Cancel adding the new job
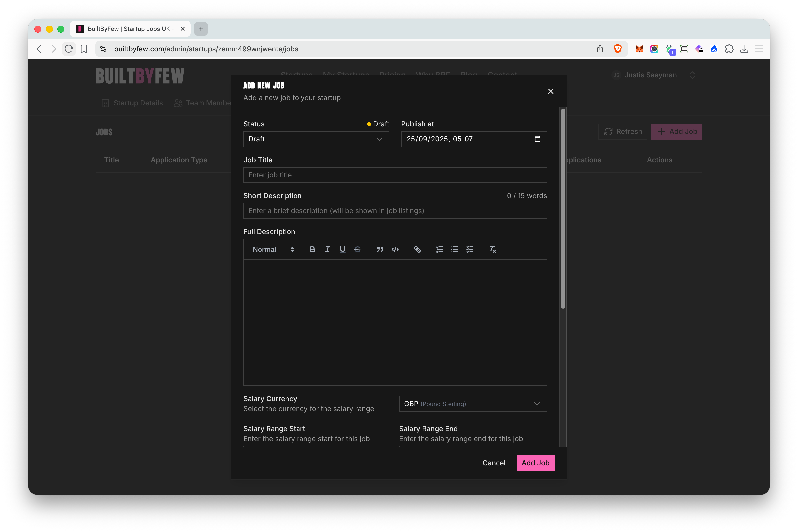 pos(494,463)
